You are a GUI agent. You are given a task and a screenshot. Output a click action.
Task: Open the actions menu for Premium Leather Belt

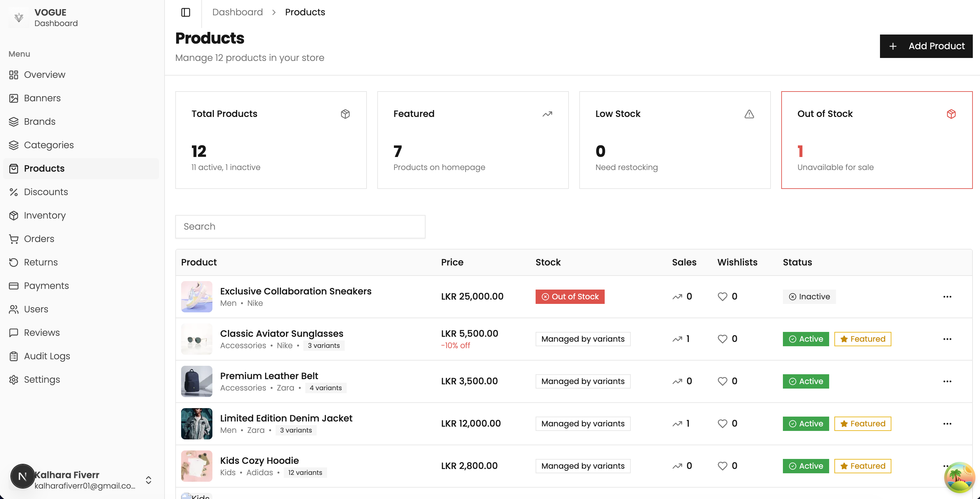click(x=947, y=381)
